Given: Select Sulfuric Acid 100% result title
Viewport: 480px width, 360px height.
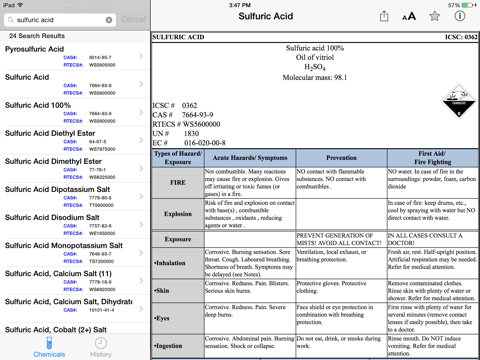Looking at the screenshot, I should pyautogui.click(x=38, y=105).
